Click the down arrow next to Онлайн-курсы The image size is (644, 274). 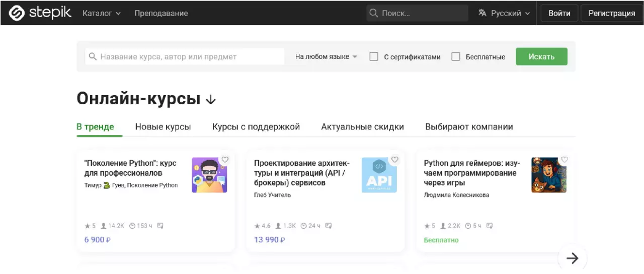click(211, 100)
